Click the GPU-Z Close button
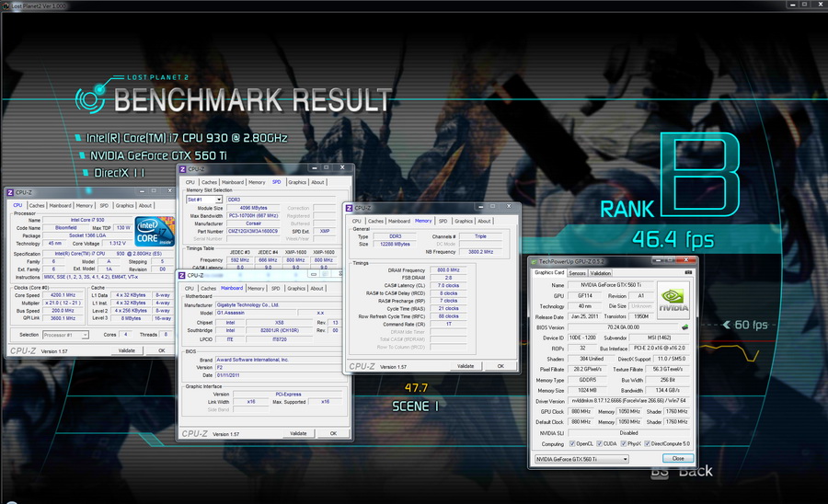 point(678,459)
